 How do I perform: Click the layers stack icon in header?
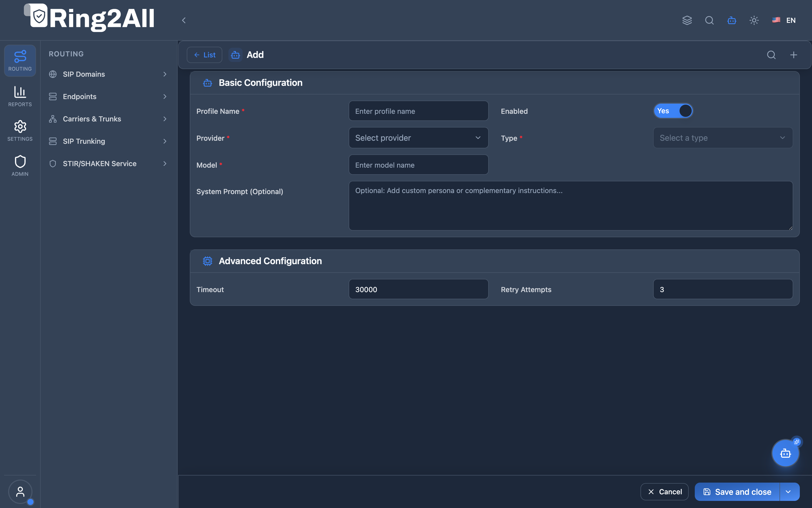pos(687,20)
